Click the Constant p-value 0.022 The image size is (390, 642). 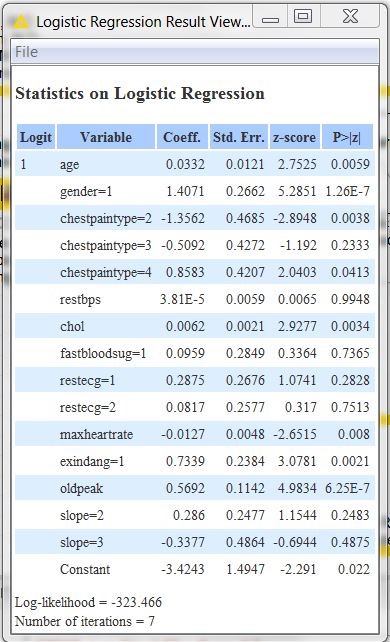tap(354, 570)
